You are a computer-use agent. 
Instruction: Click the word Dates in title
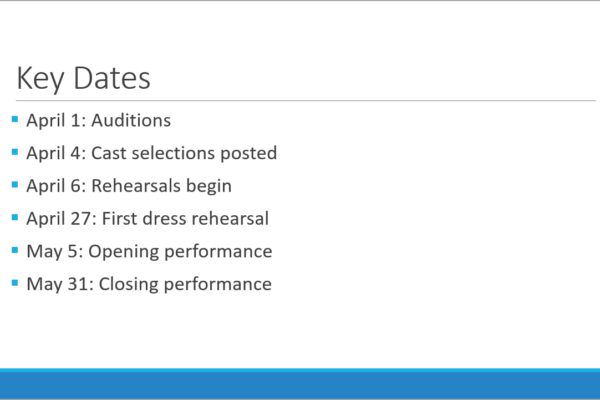click(112, 78)
